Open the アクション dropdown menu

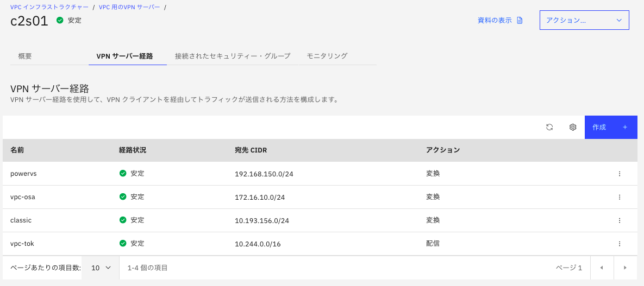tap(584, 20)
